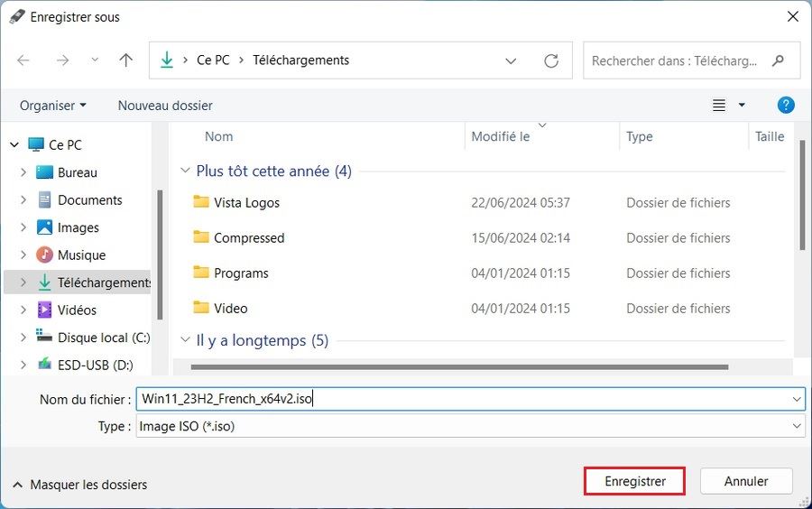Click the date 15/06/2024 02:14
The height and width of the screenshot is (509, 812).
click(521, 237)
